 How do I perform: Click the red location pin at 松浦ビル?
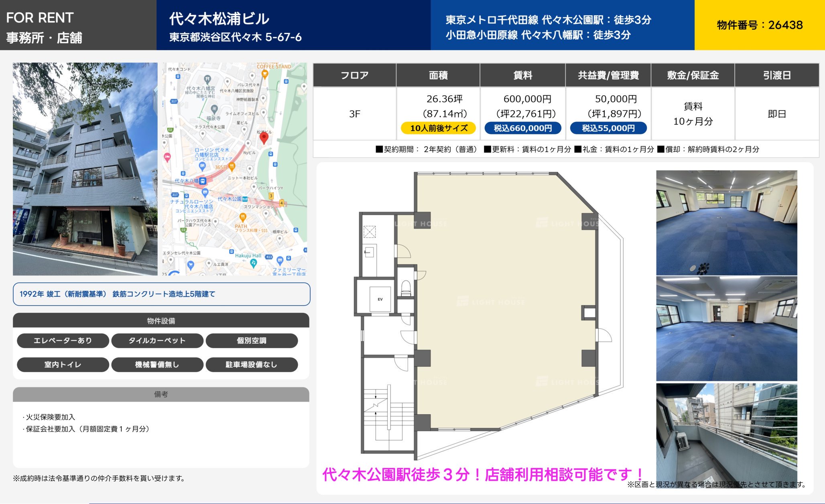click(x=264, y=138)
